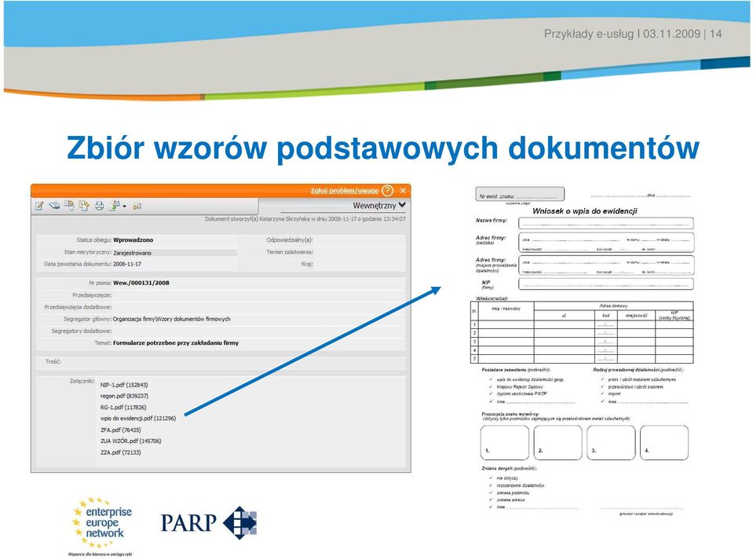Click the NIP (firmy) field on form
Image resolution: width=753 pixels, height=560 pixels.
(606, 284)
